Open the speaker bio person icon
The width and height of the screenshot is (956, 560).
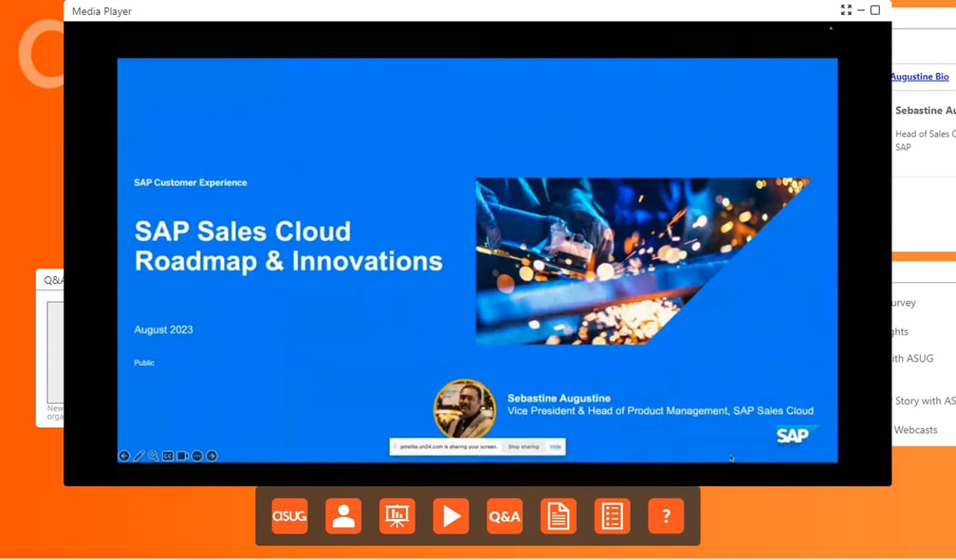pyautogui.click(x=344, y=516)
